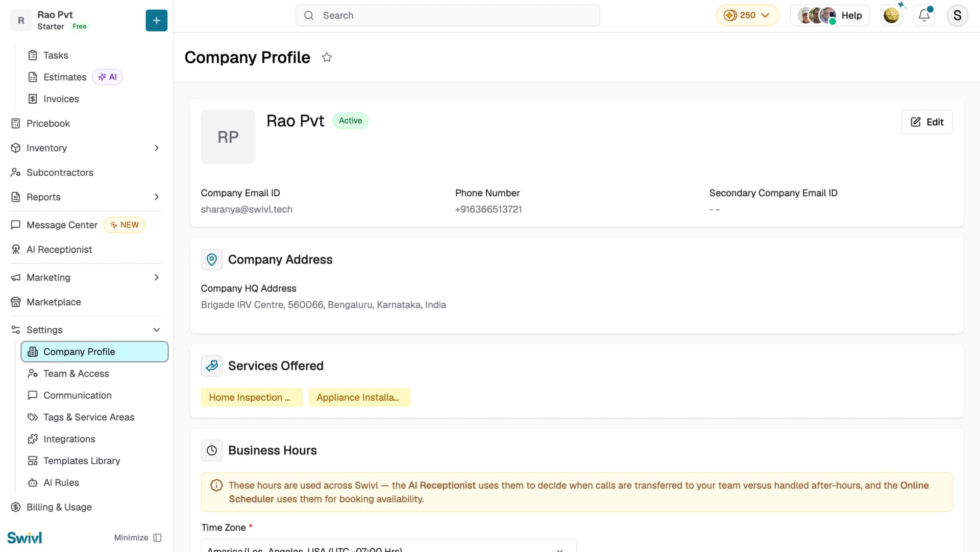Click the company email sharanya@swivl.tech
The height and width of the screenshot is (552, 980).
pyautogui.click(x=247, y=209)
